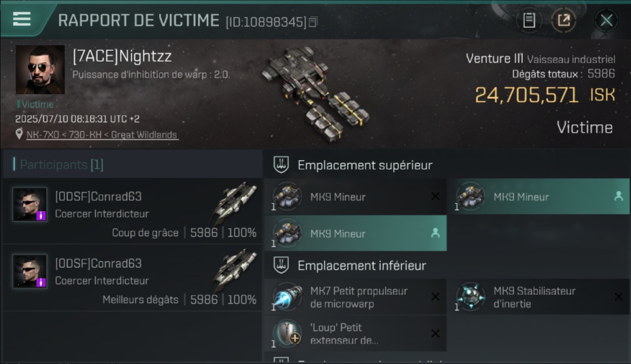The width and height of the screenshot is (631, 364).
Task: Click MK9 Stabilisateur d'inertie module icon
Action: [470, 297]
